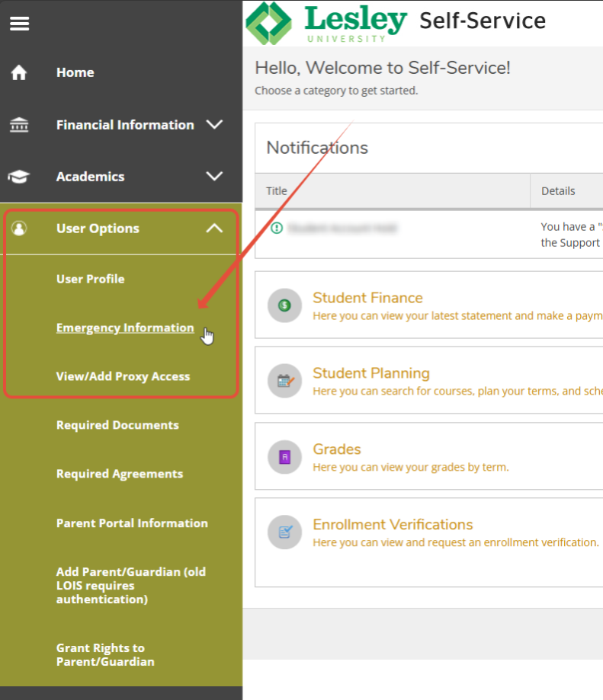
Task: Open Academics menu item
Action: click(90, 177)
